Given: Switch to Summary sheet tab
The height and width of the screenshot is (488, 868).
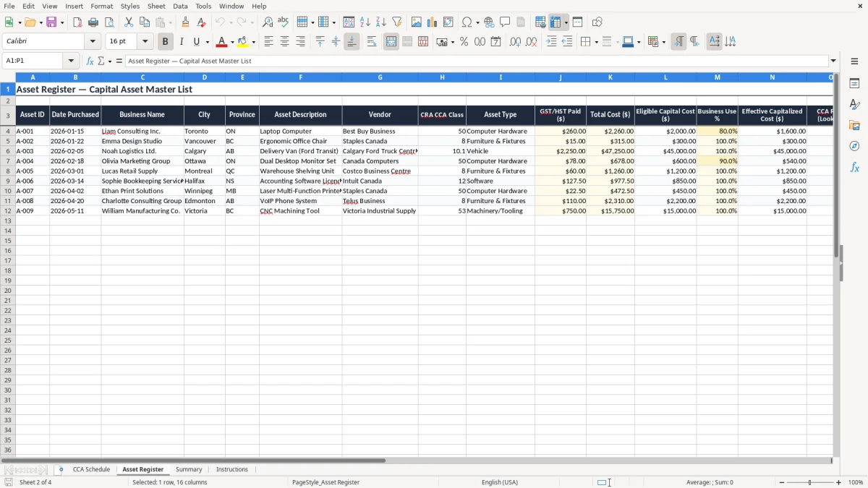Looking at the screenshot, I should click(189, 469).
